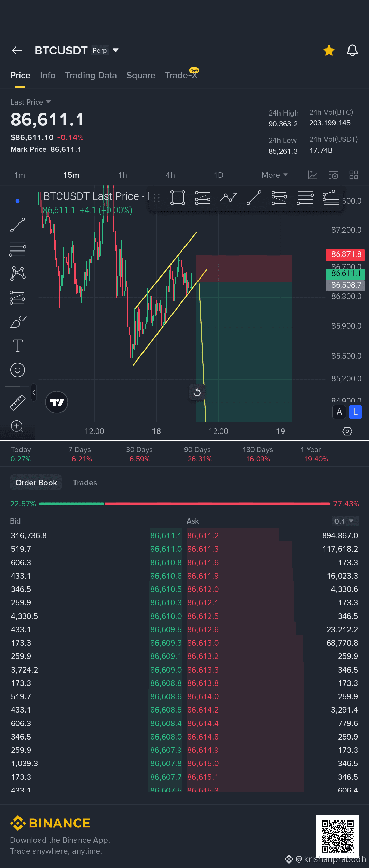Click the TradingView logo
The width and height of the screenshot is (369, 868).
pos(57,402)
